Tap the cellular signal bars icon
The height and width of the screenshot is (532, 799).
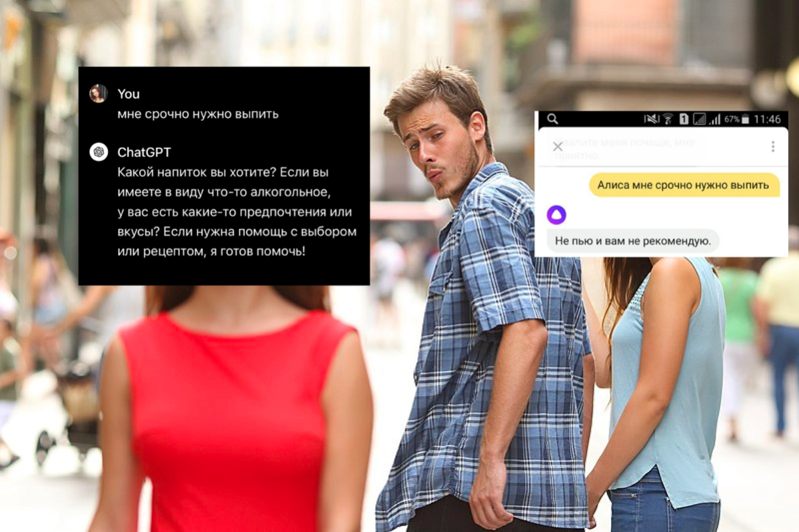[x=715, y=119]
